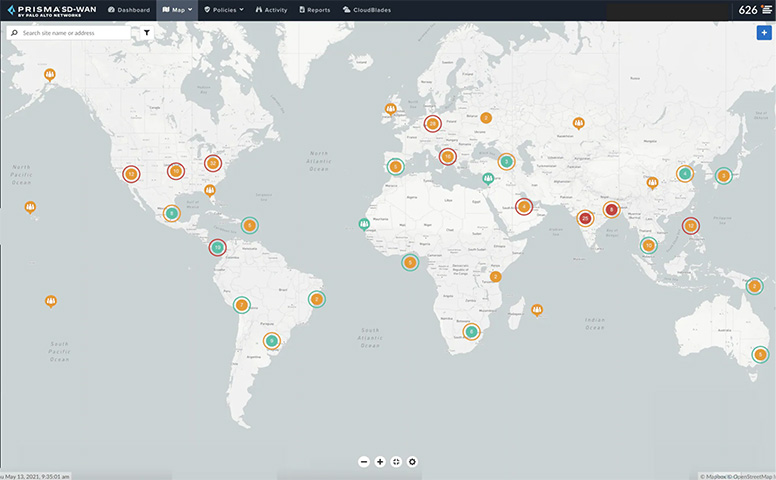Go to the Dashboard tab
Image resolution: width=776 pixels, height=480 pixels.
(128, 10)
